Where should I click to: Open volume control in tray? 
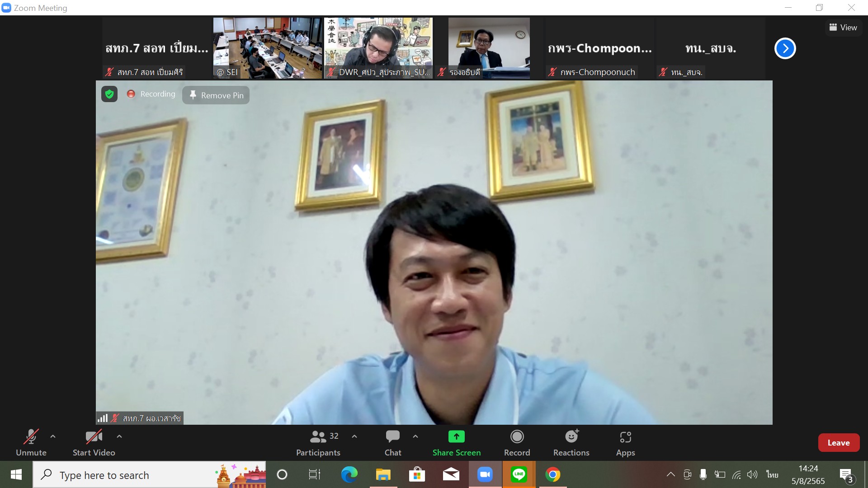(x=752, y=474)
